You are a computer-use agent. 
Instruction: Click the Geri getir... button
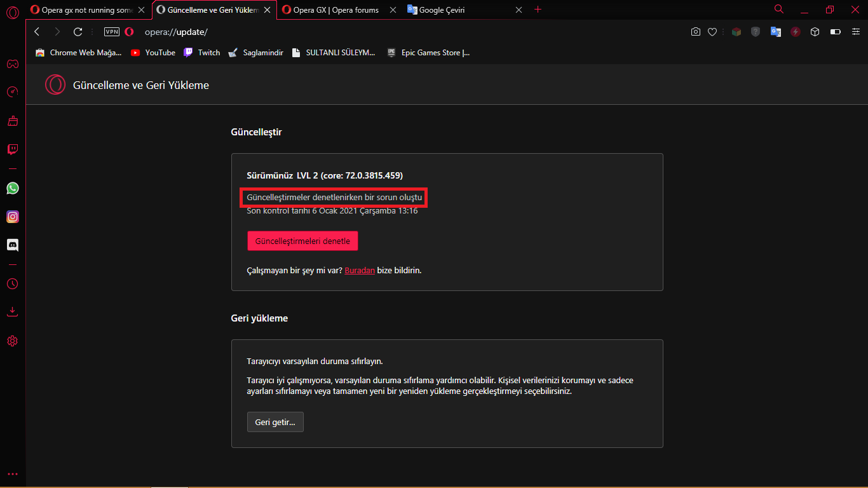point(275,422)
